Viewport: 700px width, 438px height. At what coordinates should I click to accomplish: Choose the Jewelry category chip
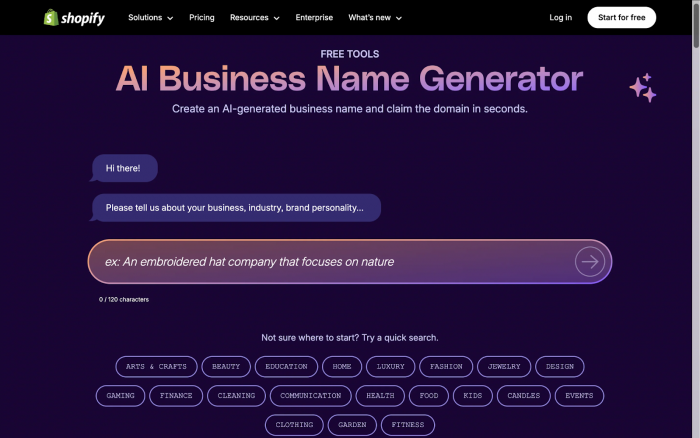click(504, 367)
